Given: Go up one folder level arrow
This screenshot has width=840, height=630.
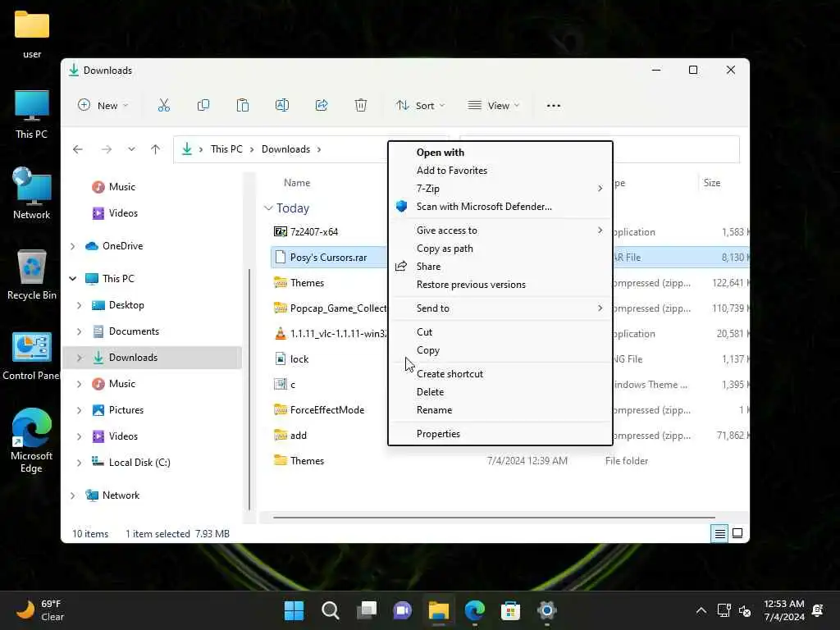Looking at the screenshot, I should tap(155, 149).
